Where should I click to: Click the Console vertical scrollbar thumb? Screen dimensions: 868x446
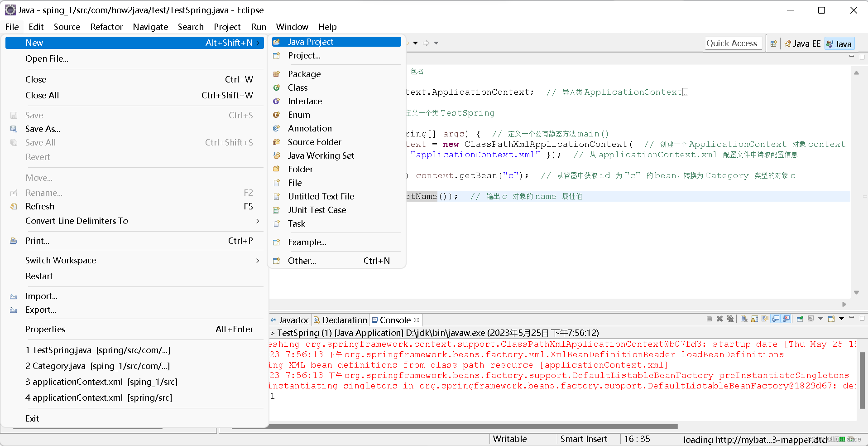tap(862, 380)
